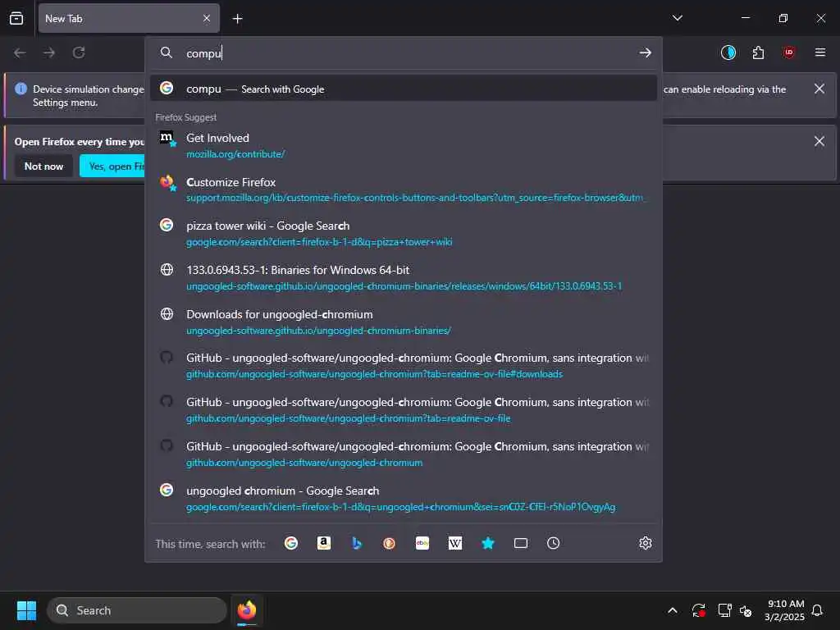The image size is (840, 630).
Task: Open a new tab with plus
Action: [237, 19]
